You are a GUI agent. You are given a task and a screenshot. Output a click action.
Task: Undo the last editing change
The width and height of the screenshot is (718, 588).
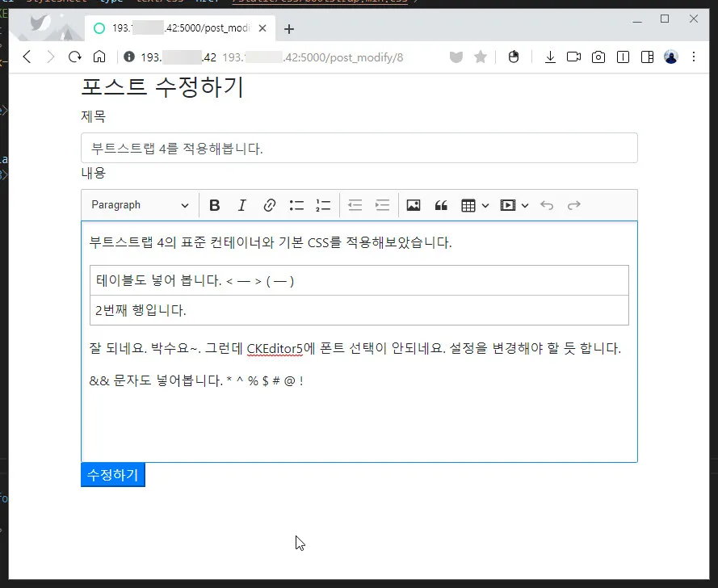click(x=547, y=204)
